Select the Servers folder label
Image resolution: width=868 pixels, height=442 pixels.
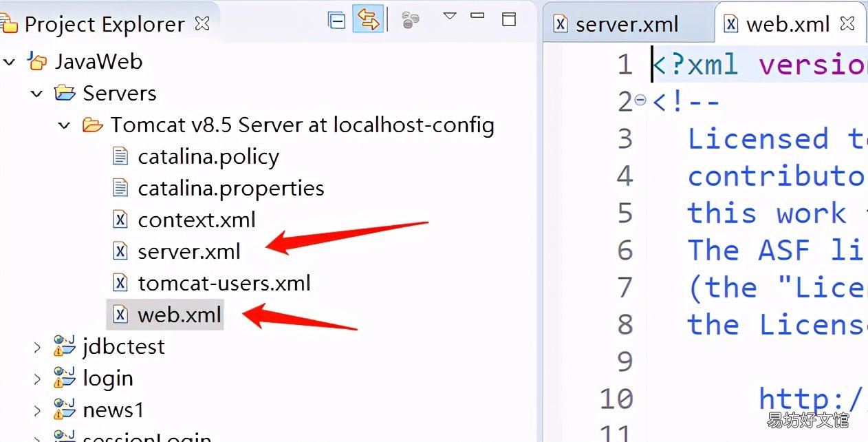click(x=119, y=93)
